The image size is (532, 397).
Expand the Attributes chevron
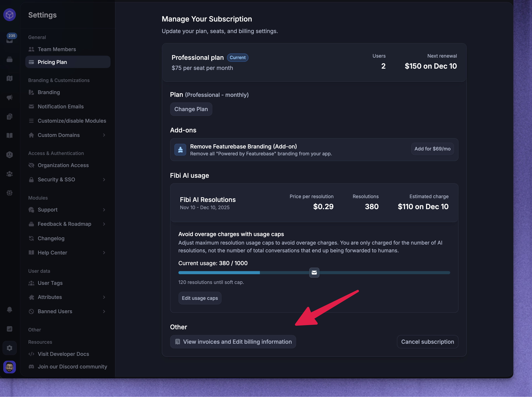(x=104, y=297)
